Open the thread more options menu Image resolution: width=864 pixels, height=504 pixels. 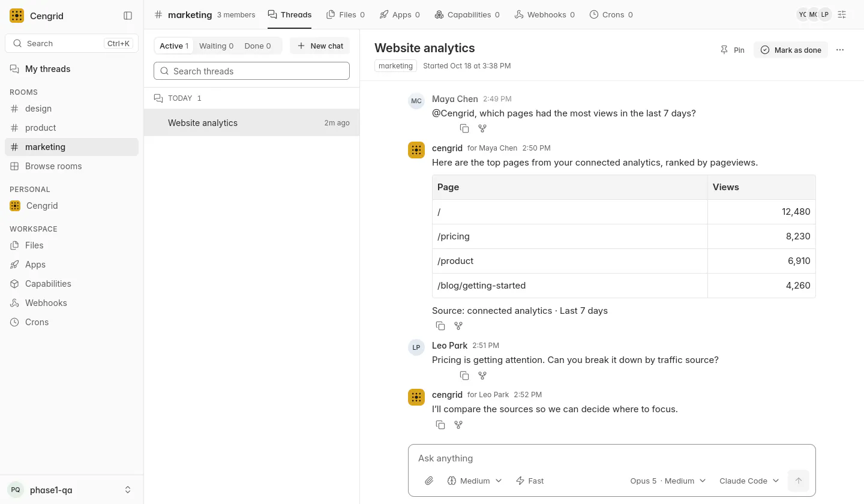(x=840, y=50)
